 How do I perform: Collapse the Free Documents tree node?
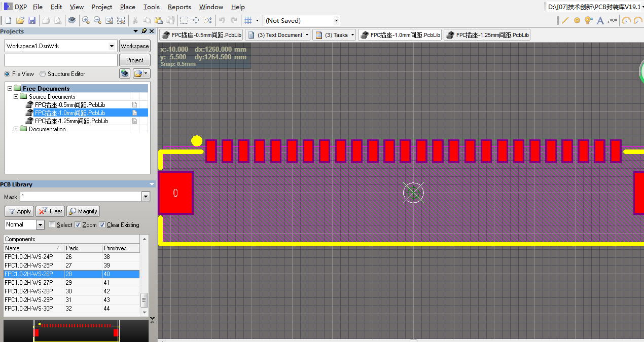click(10, 88)
